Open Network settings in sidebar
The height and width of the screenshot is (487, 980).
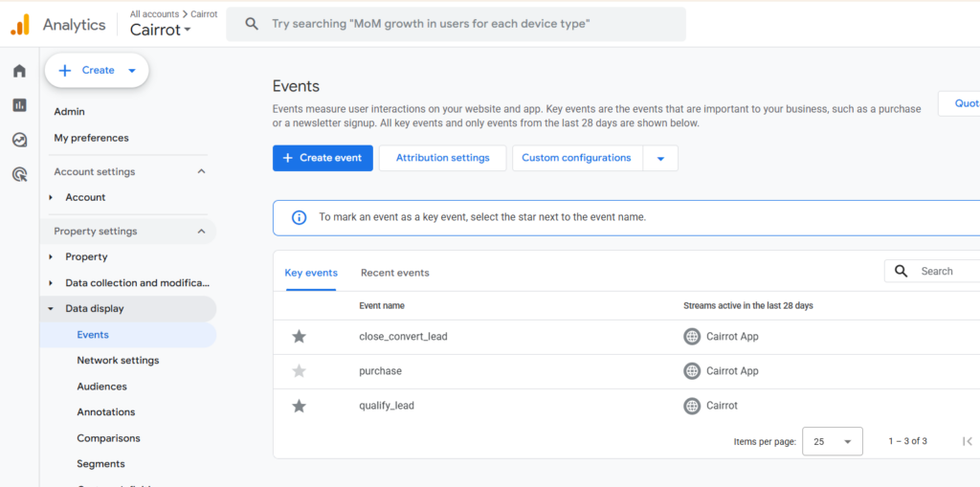point(118,361)
